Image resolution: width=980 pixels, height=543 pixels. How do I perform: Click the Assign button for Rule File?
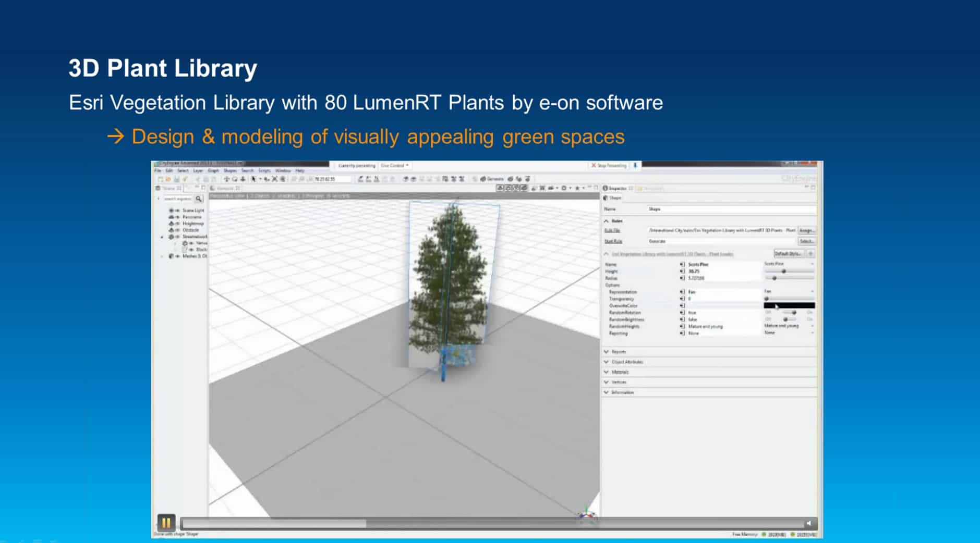806,230
